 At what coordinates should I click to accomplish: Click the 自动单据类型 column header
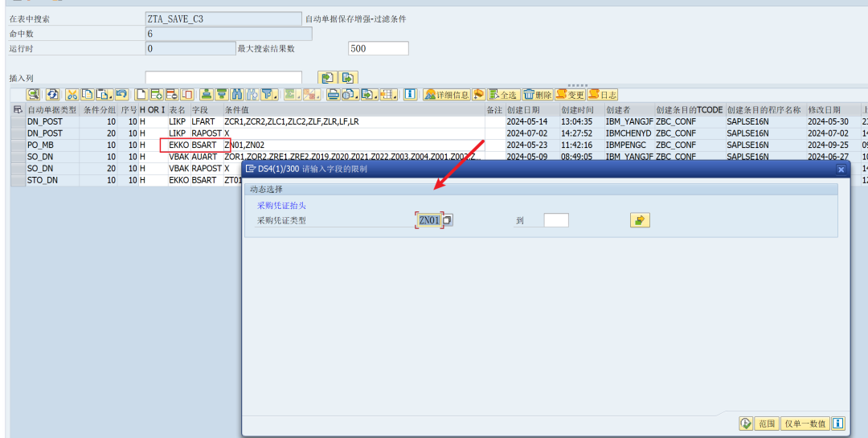(52, 110)
